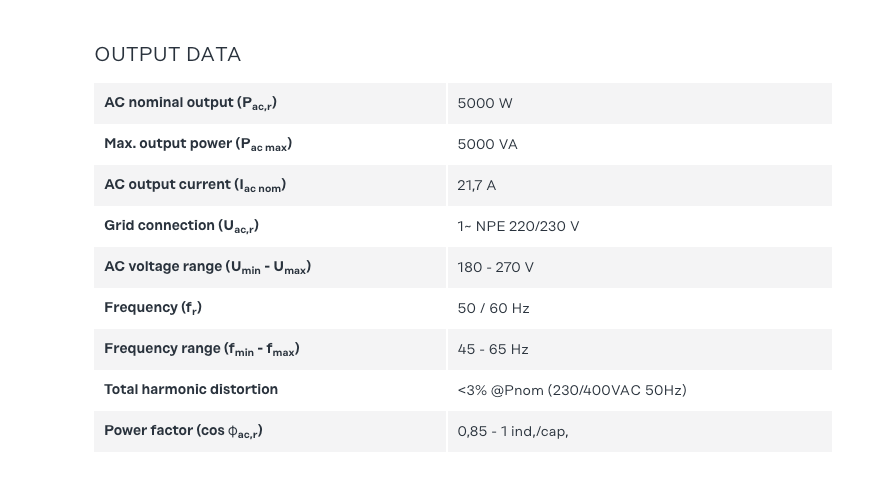This screenshot has width=875, height=489.
Task: Select the Frequency range label
Action: [x=202, y=349]
